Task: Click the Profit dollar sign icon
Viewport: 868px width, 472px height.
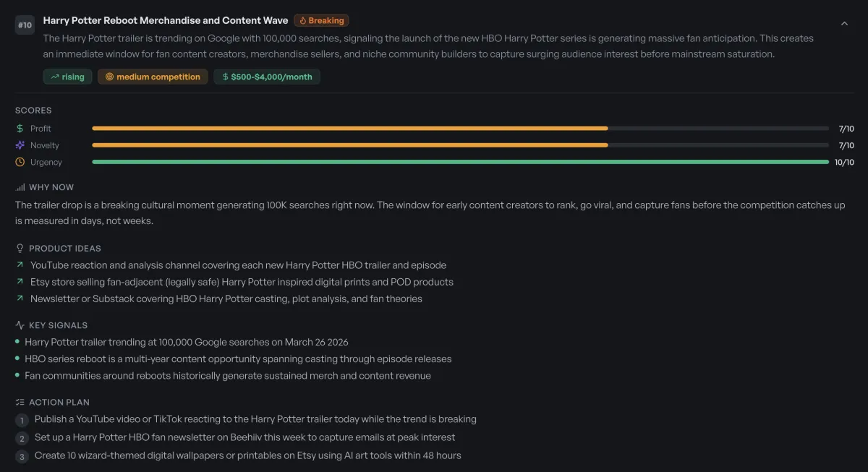Action: pos(20,129)
